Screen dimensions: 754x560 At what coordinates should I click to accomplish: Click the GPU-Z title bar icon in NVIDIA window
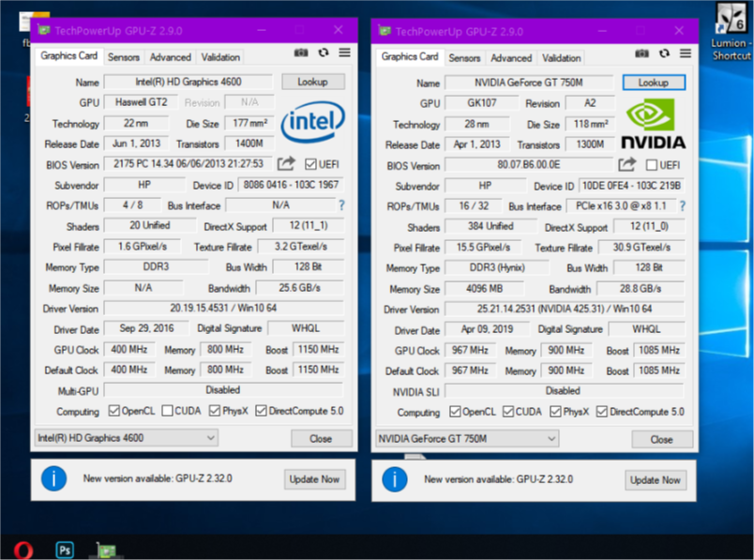pyautogui.click(x=385, y=31)
